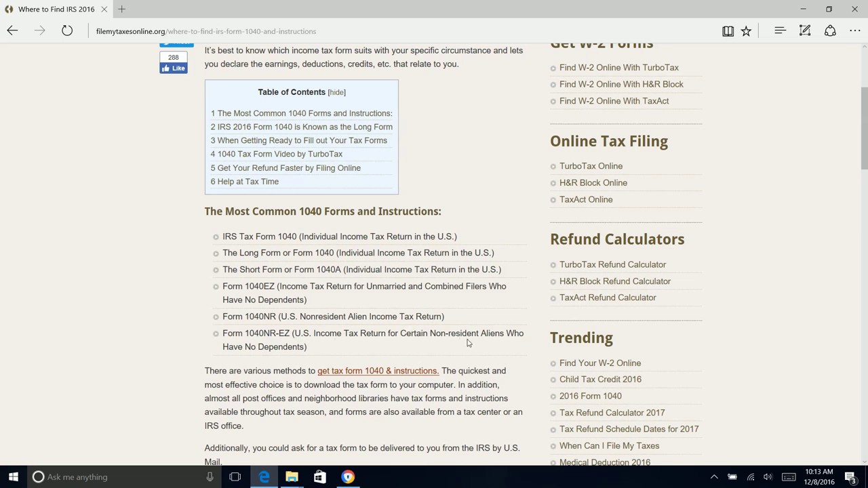Open Google Chrome from taskbar
Viewport: 868px width, 488px height.
click(347, 477)
